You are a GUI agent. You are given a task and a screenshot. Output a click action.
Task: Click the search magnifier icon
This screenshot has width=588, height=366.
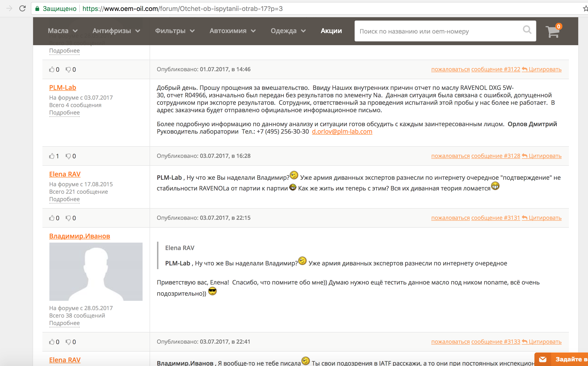pyautogui.click(x=527, y=30)
